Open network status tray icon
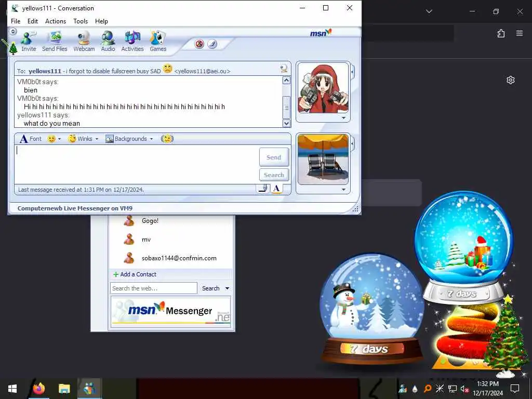 coord(453,389)
